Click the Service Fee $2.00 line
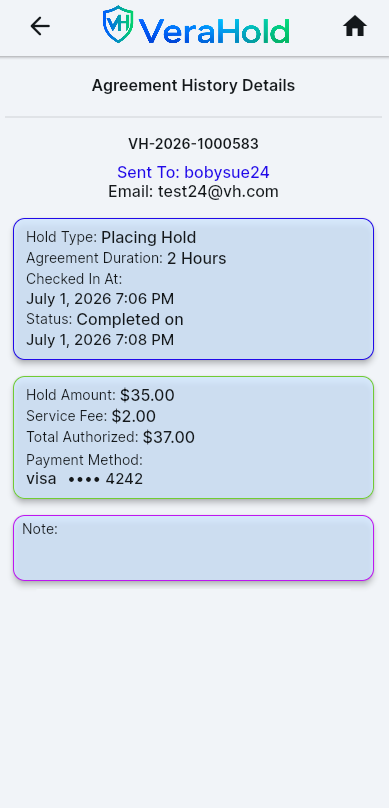Screen dimensions: 389x808 (x=91, y=416)
